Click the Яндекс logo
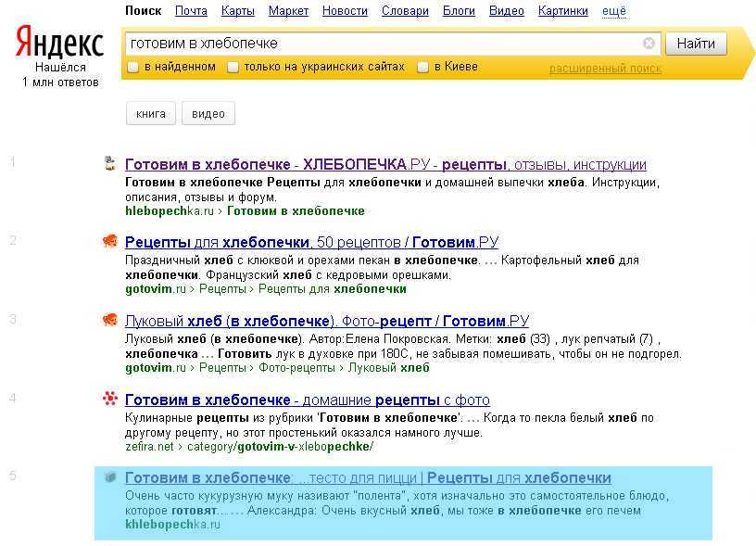756x546 pixels. coord(59,42)
